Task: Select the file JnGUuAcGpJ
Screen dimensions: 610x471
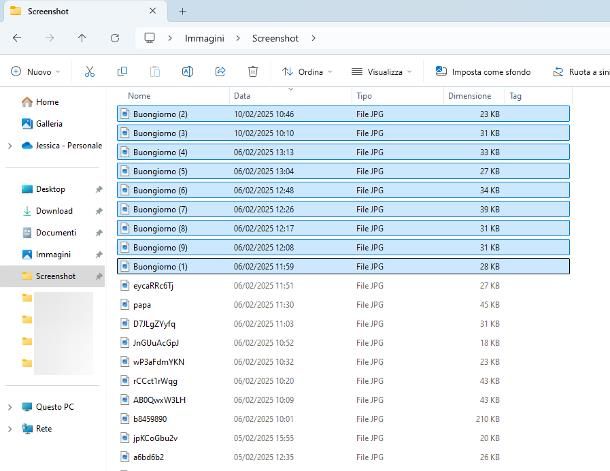Action: 343,343
